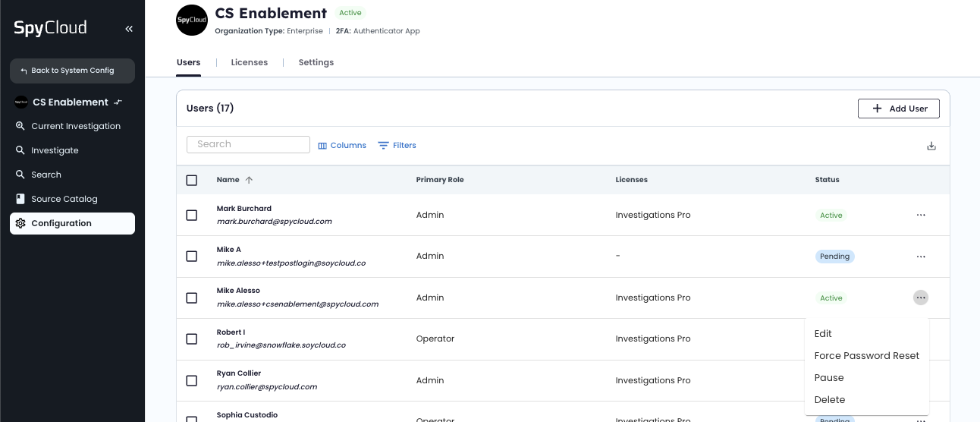Open Current Investigation in the sidebar
This screenshot has width=980, height=422.
[x=72, y=126]
